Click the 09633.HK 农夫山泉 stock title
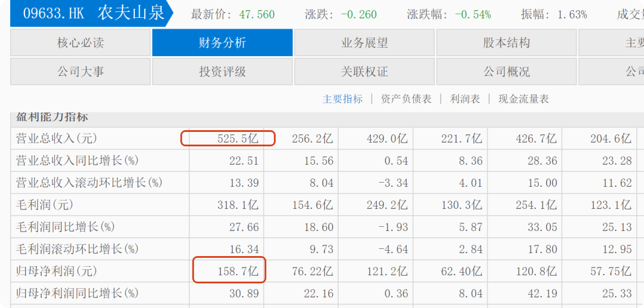The image size is (644, 308). [x=94, y=13]
